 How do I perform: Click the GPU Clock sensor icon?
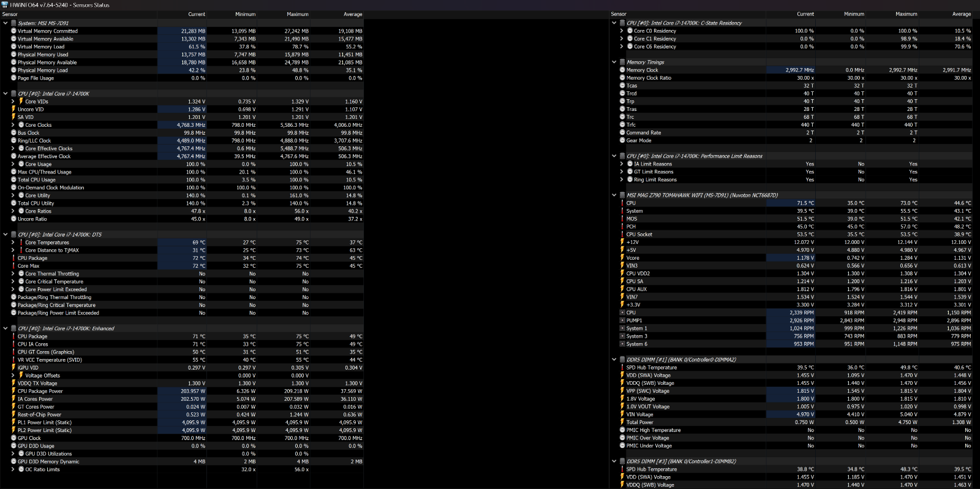point(13,438)
